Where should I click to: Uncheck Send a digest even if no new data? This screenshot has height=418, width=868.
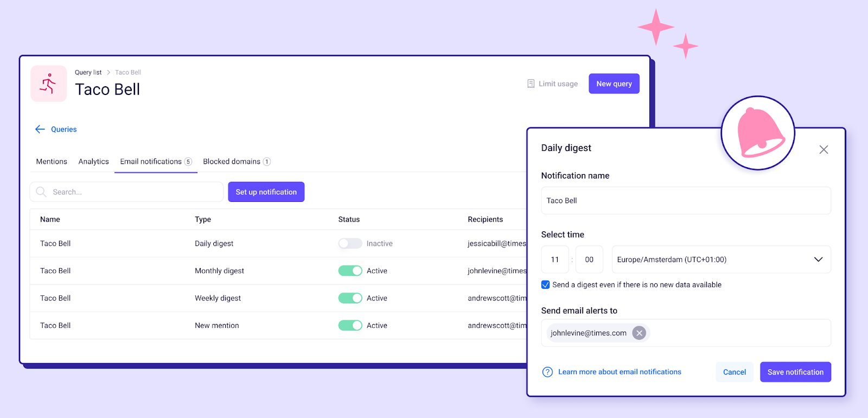coord(546,284)
